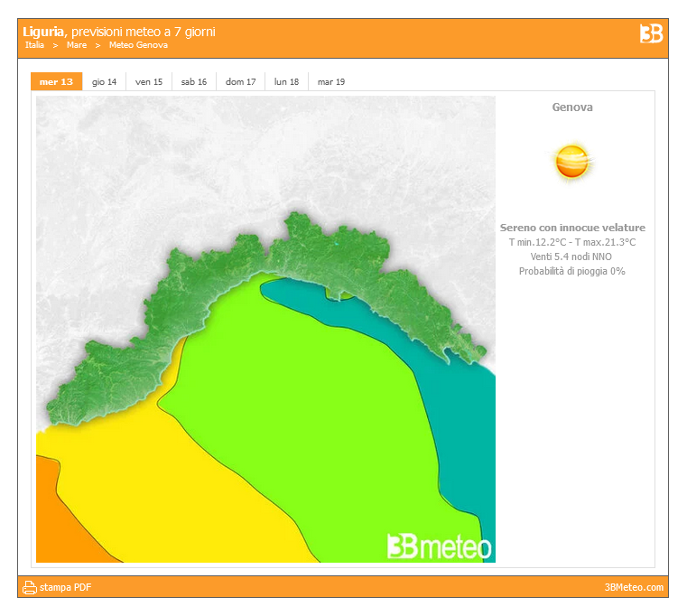This screenshot has height=616, width=687.
Task: Switch to gio 14 forecast tab
Action: (x=104, y=82)
